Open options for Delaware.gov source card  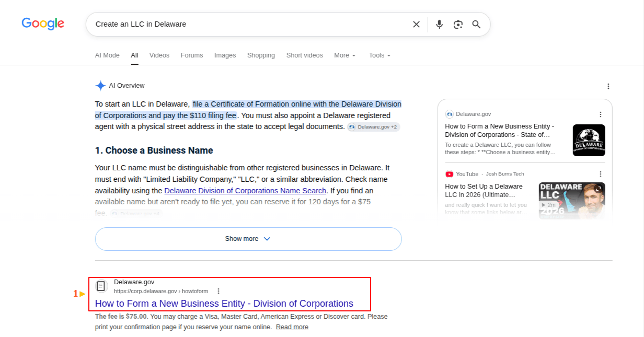pos(600,114)
